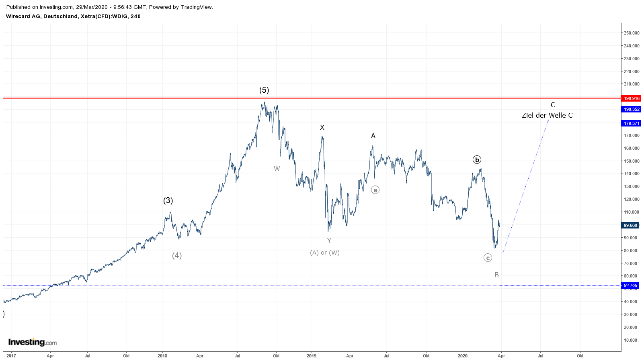Click the 150.000 price axis tick

(x=632, y=161)
